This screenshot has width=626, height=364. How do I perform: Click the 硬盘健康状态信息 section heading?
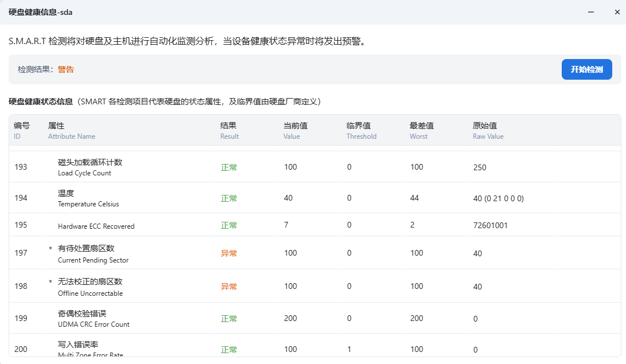tap(41, 101)
